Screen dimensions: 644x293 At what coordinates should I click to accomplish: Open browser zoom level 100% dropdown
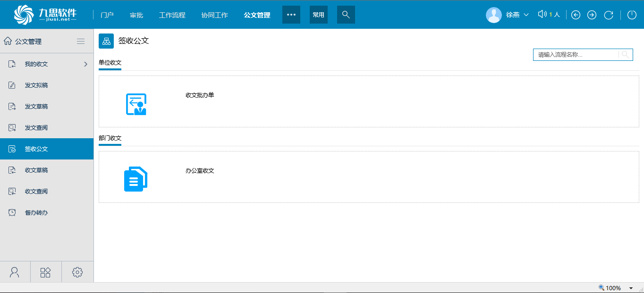pos(631,288)
